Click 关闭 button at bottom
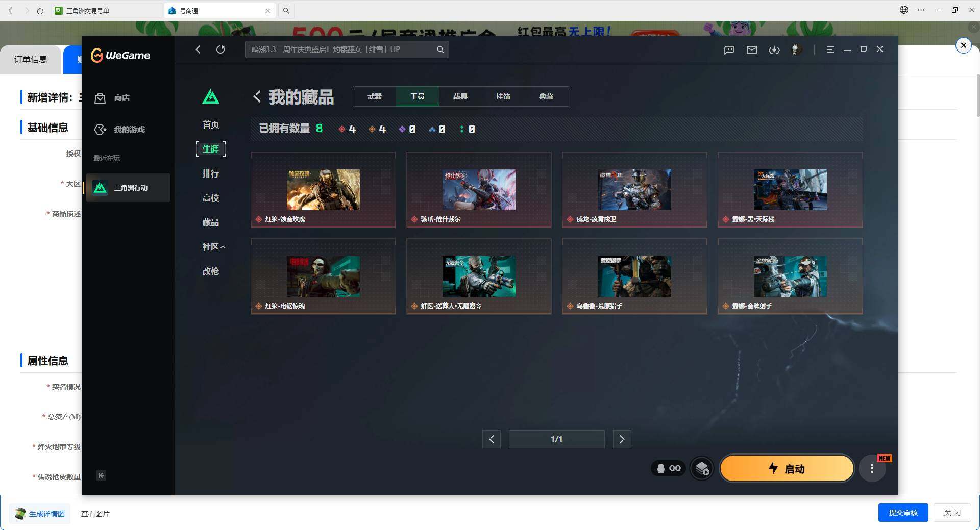The width and height of the screenshot is (980, 530). point(952,513)
